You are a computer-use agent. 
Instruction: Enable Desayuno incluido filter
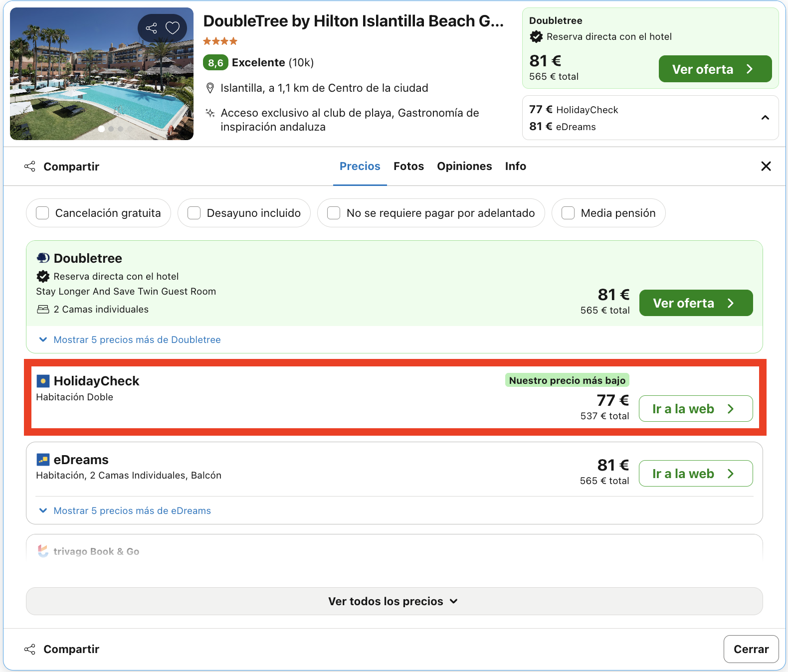coord(194,213)
